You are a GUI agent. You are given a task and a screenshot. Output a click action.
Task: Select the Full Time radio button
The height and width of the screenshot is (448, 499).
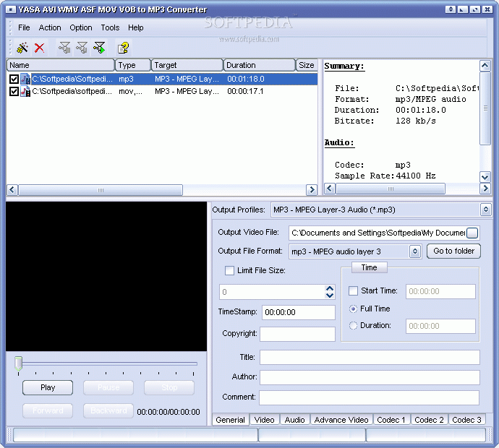(353, 309)
